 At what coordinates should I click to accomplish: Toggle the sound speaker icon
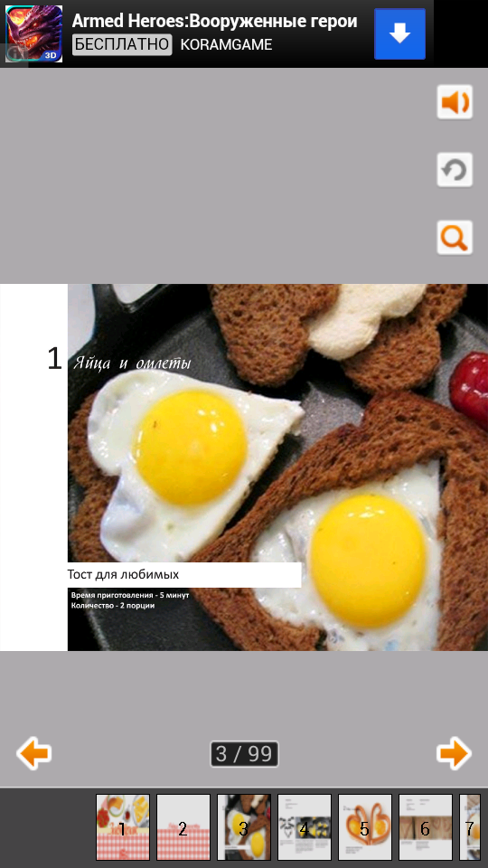pos(455,102)
